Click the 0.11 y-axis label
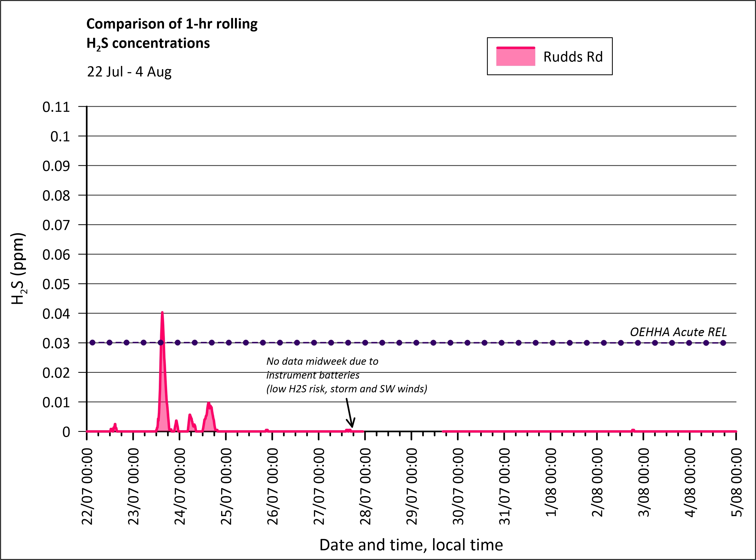 [56, 107]
